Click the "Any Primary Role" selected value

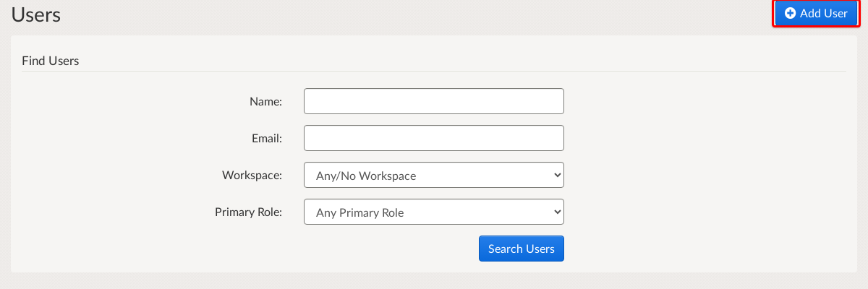click(x=360, y=212)
